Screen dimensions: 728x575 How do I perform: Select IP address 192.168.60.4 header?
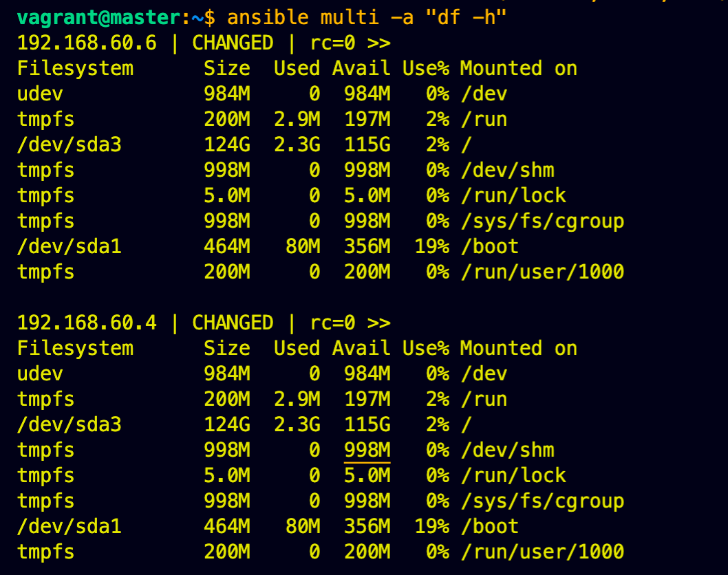pyautogui.click(x=87, y=323)
